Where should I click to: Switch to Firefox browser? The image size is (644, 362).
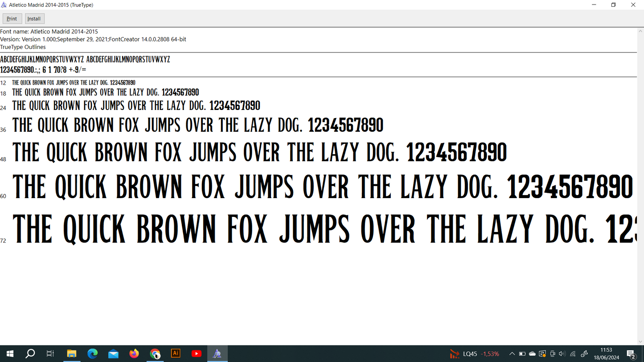[x=134, y=354]
